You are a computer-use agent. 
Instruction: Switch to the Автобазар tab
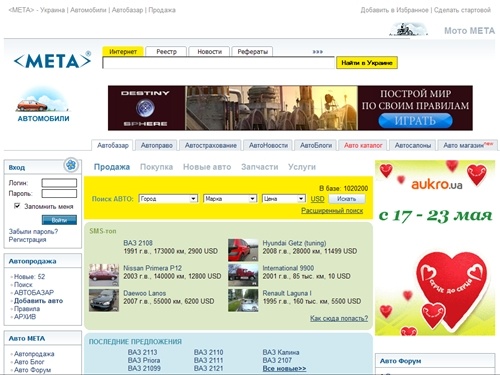point(113,145)
